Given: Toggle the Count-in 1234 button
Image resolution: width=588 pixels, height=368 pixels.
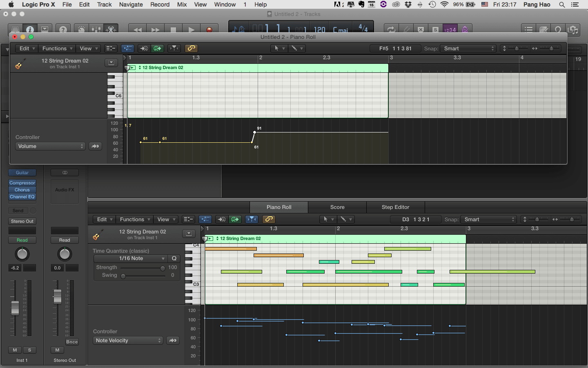Looking at the screenshot, I should pos(450,29).
